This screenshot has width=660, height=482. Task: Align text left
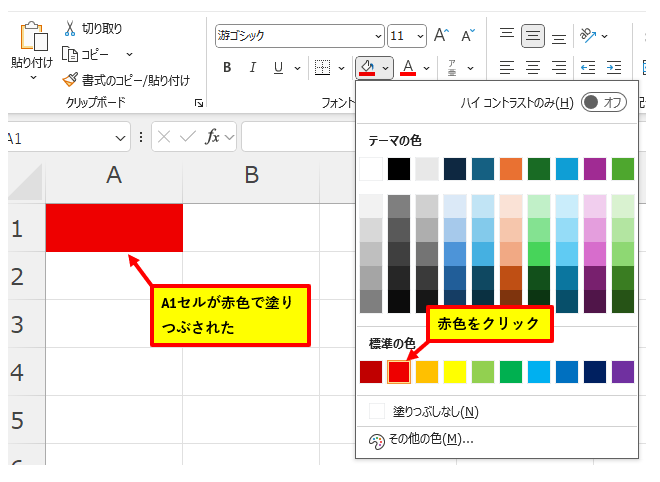(507, 67)
